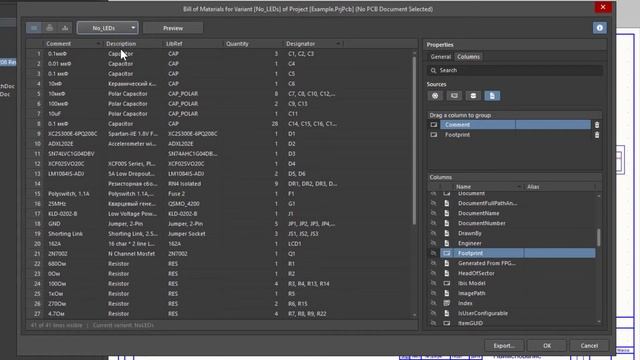Select the Jumper Socket LibRef cell
640x360 pixels.
click(x=187, y=233)
